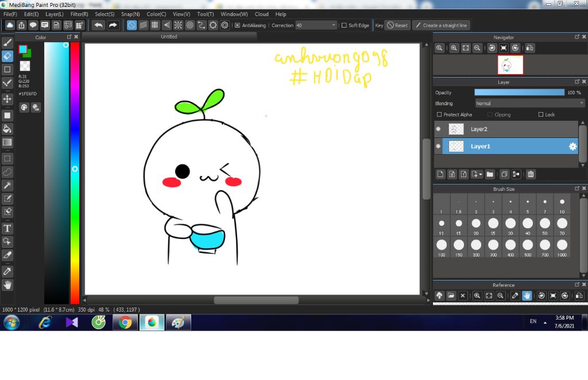
Task: Duplicate the current layer
Action: (504, 174)
